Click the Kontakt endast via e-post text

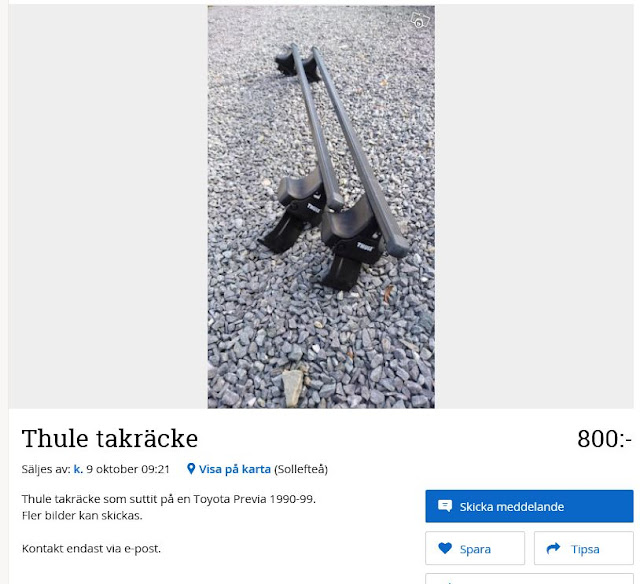[x=91, y=548]
